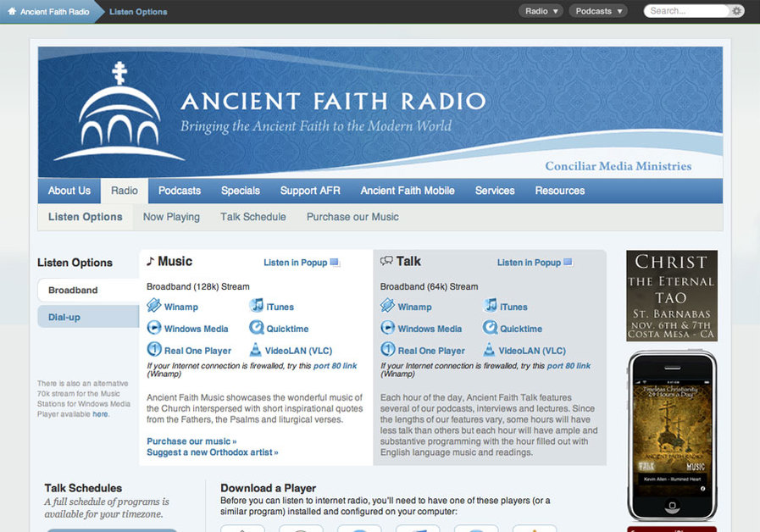
Task: Click the Music Quicktime text link
Action: tap(287, 329)
